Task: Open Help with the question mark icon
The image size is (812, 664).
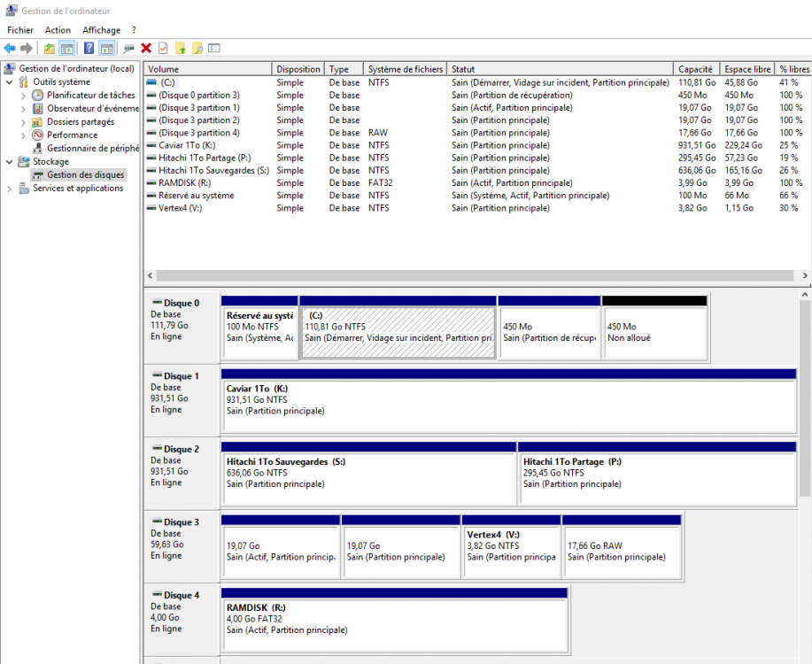Action: pos(89,48)
